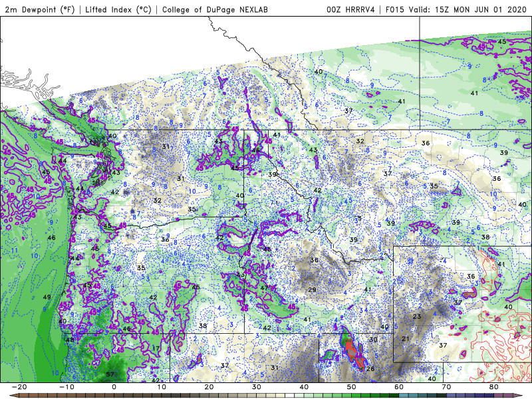
Task: Click the 80 value on the color scale
Action: (494, 387)
